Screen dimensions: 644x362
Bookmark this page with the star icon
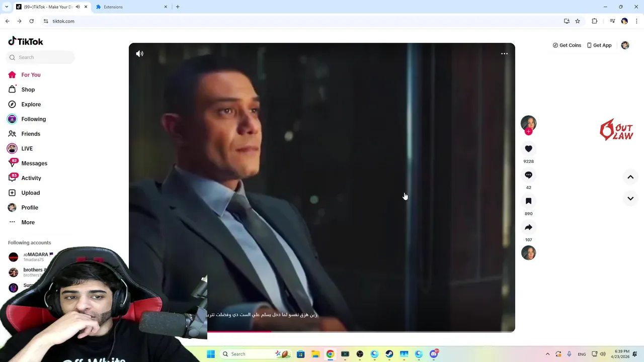tap(578, 21)
